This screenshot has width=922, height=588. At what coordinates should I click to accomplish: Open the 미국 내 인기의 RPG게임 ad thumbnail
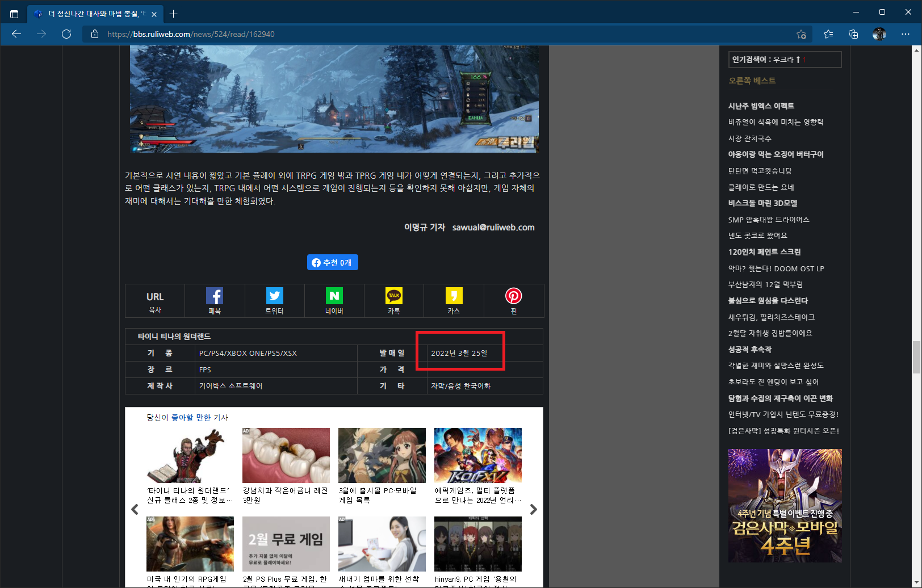coord(190,544)
